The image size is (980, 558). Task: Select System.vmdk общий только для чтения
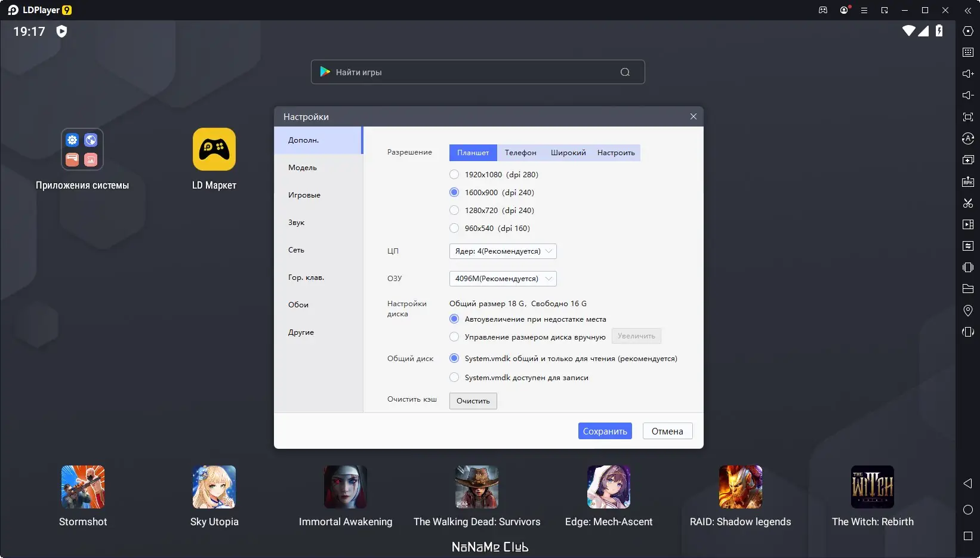(x=454, y=358)
